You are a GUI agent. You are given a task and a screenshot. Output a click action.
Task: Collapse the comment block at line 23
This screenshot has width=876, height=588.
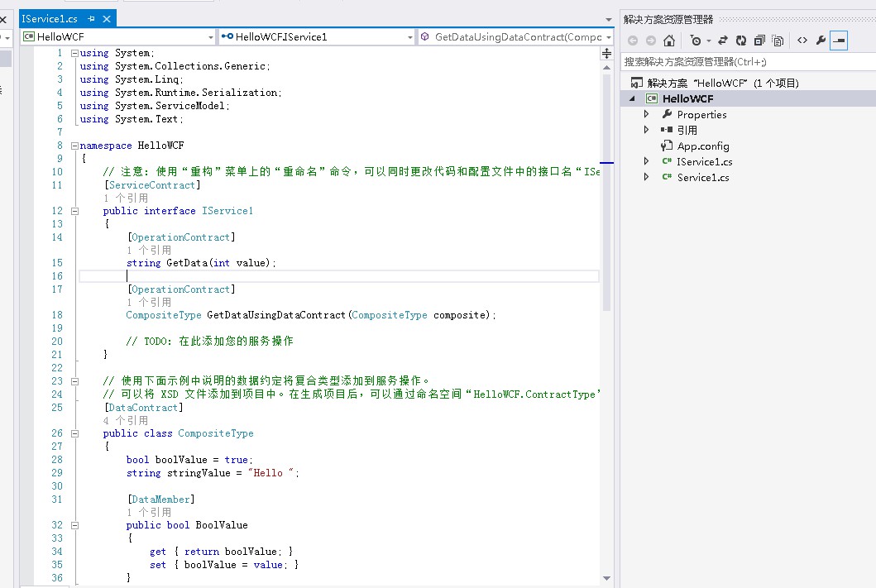coord(74,381)
